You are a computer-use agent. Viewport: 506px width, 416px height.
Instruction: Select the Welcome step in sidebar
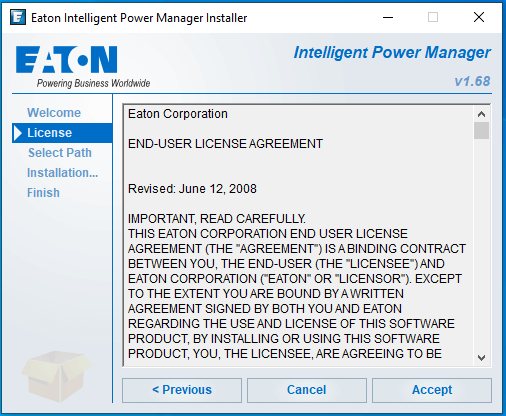pyautogui.click(x=54, y=113)
